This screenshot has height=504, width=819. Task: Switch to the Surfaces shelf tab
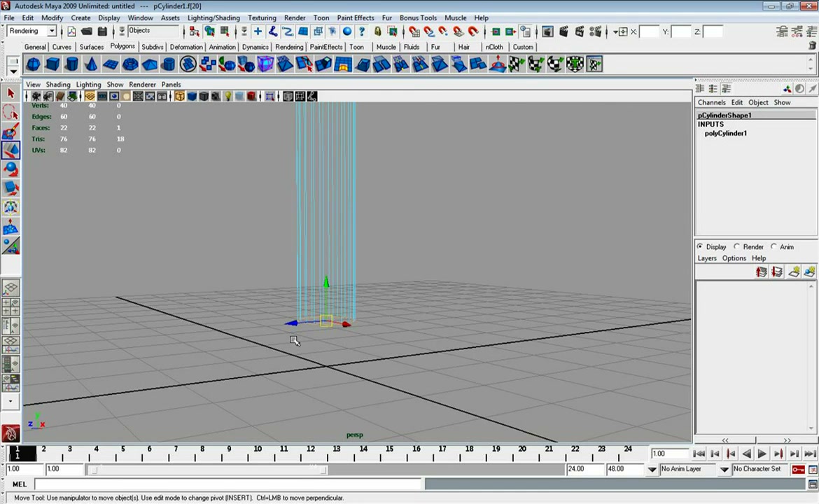(x=92, y=46)
